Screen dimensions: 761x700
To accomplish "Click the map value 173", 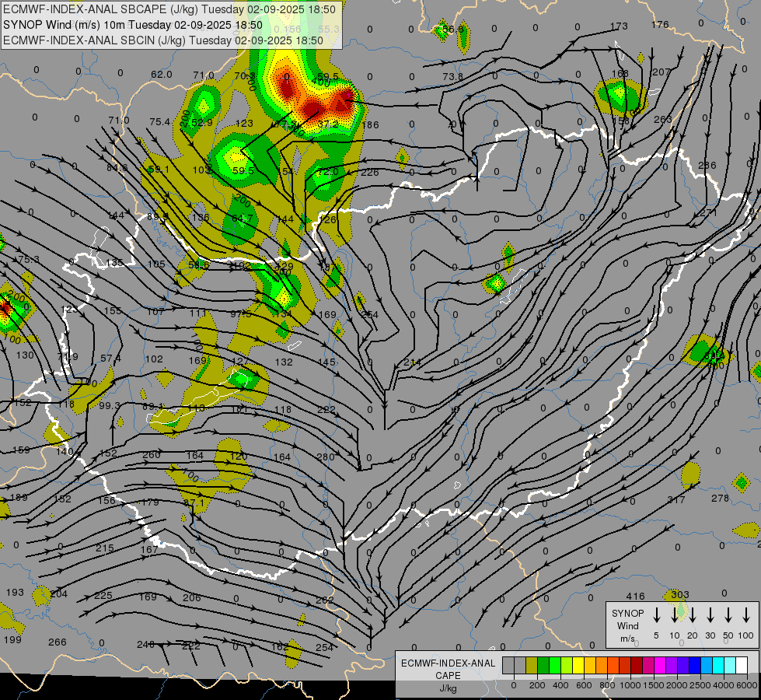I will pos(619,26).
